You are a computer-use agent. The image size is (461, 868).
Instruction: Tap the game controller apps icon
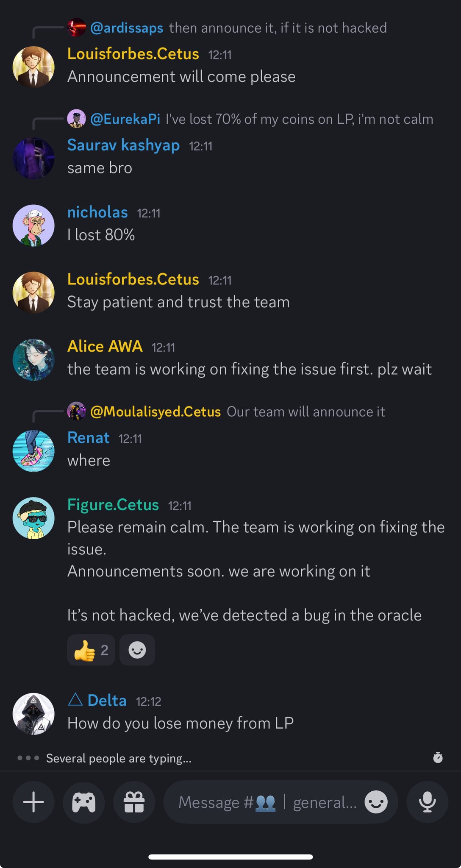pyautogui.click(x=83, y=802)
